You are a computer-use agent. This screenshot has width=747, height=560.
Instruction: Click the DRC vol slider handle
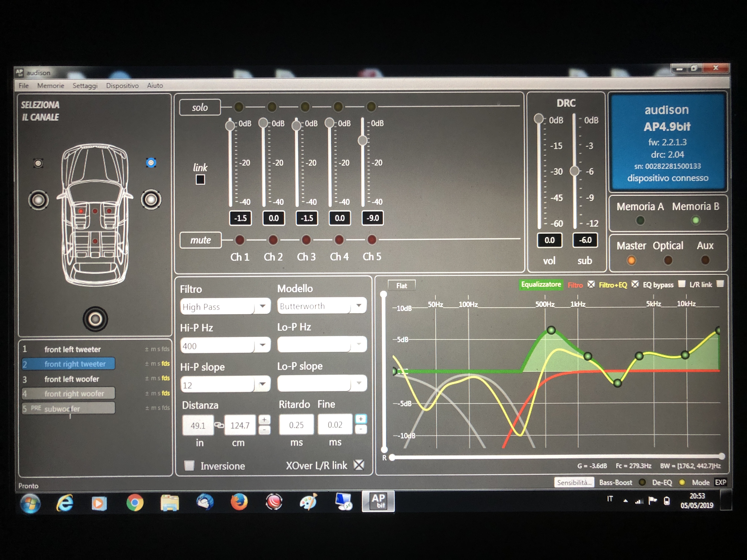[539, 119]
